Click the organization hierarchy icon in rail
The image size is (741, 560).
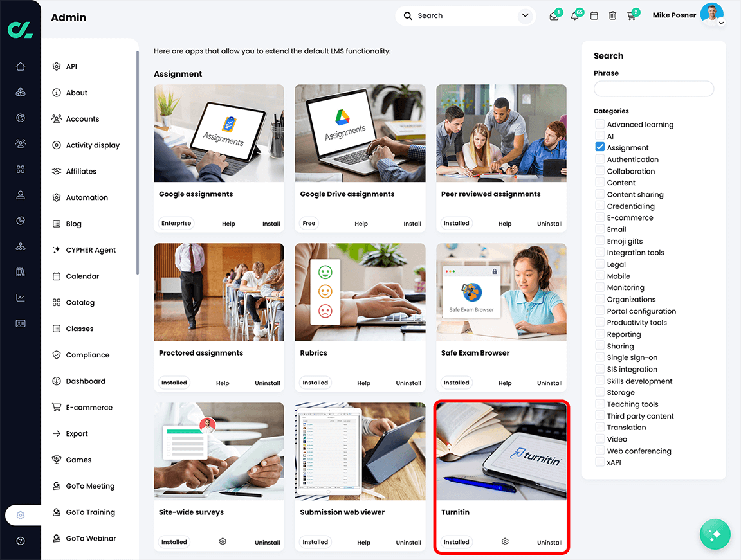click(21, 246)
